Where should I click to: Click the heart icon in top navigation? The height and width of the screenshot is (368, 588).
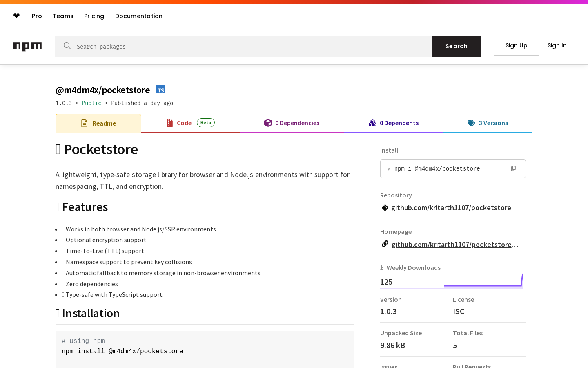point(16,16)
